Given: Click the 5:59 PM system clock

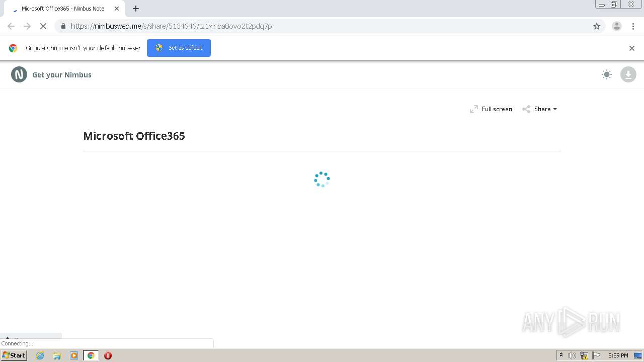Looking at the screenshot, I should click(x=618, y=355).
